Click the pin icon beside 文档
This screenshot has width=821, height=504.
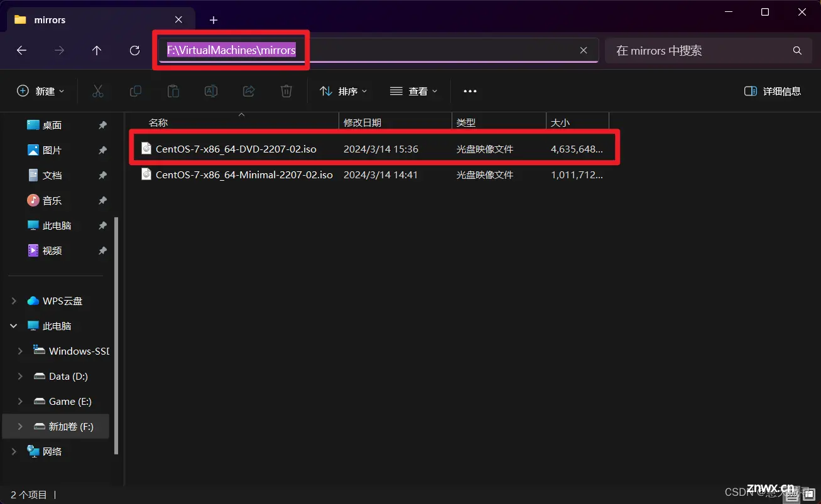pos(102,175)
